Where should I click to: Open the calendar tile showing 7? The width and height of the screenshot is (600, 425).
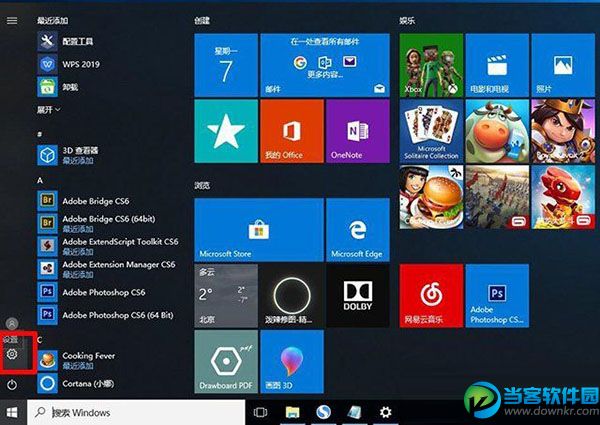[226, 65]
